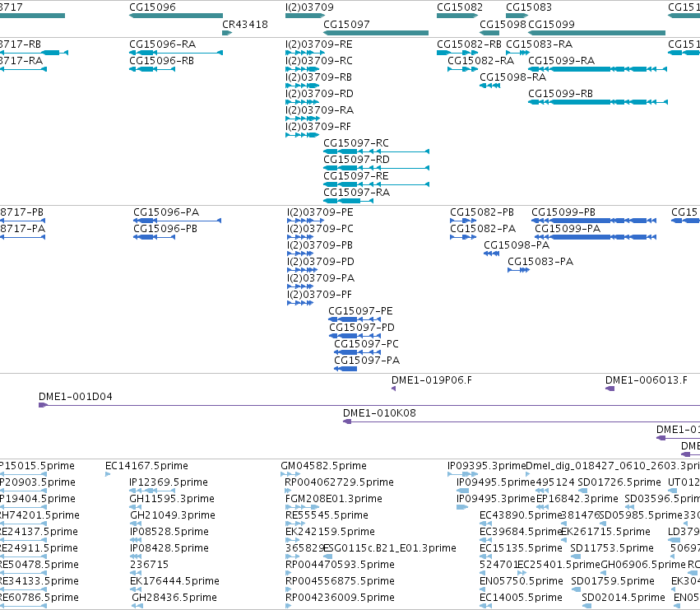Click protein CG15096-PB
This screenshot has height=610, width=700.
(x=165, y=229)
